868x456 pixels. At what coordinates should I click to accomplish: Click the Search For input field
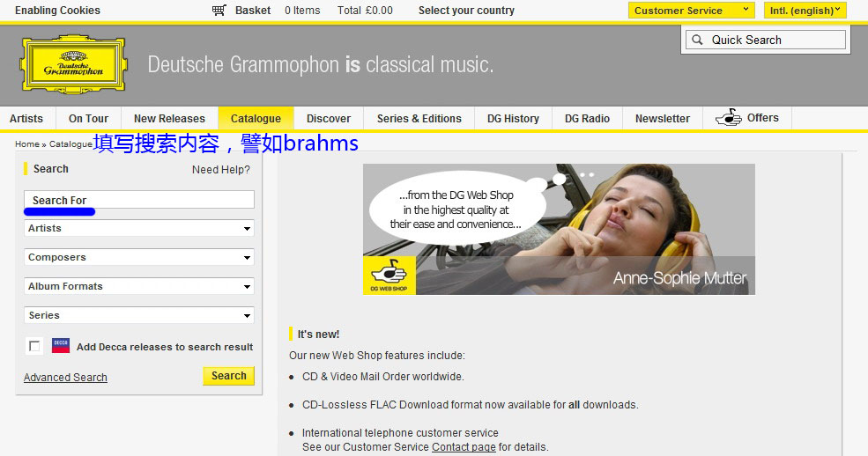(x=139, y=200)
